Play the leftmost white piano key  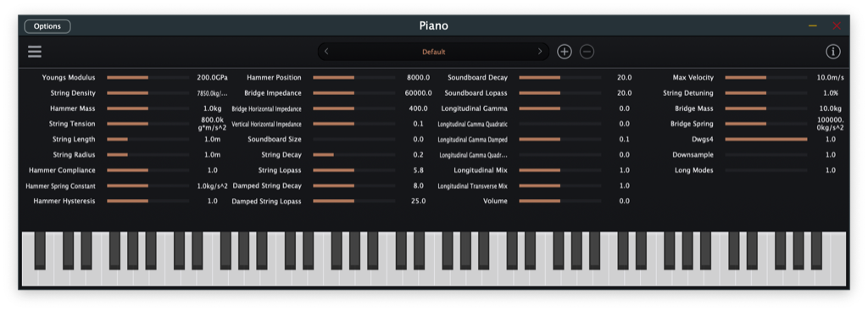(30, 277)
